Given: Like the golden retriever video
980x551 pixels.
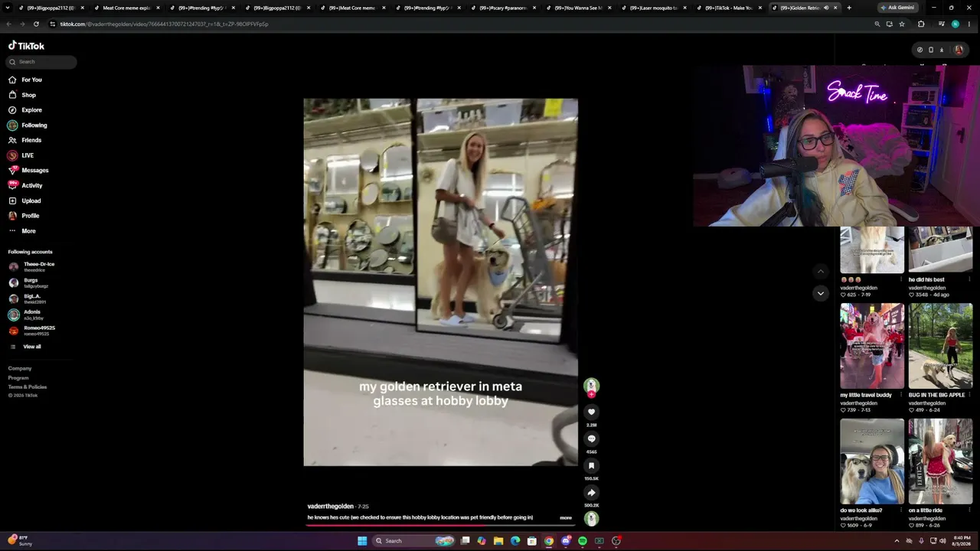Looking at the screenshot, I should point(591,412).
